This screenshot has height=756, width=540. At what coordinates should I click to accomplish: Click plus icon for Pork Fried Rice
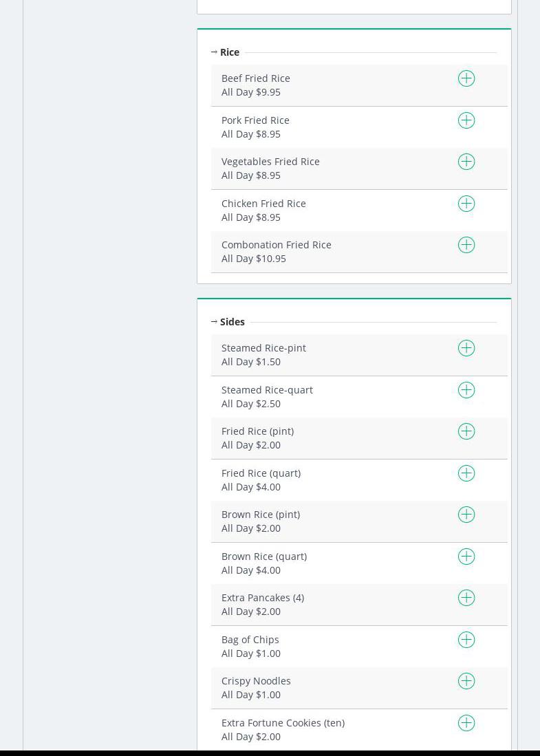click(x=466, y=120)
